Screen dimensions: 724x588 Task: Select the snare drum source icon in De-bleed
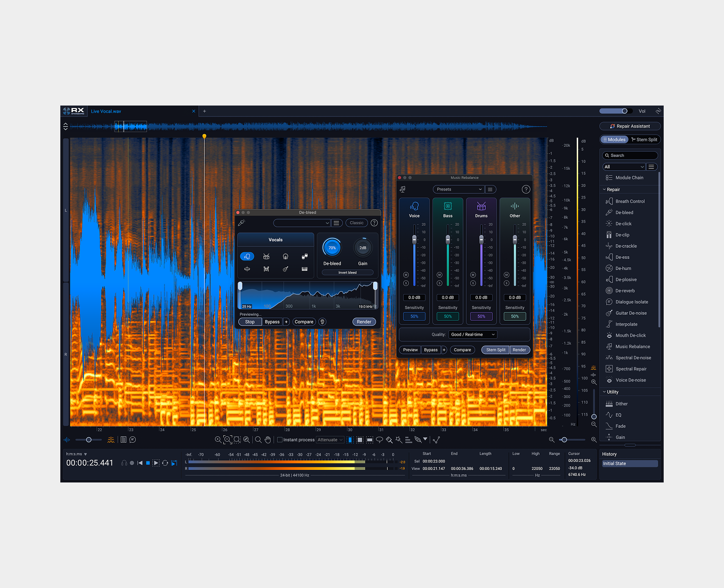click(x=266, y=256)
